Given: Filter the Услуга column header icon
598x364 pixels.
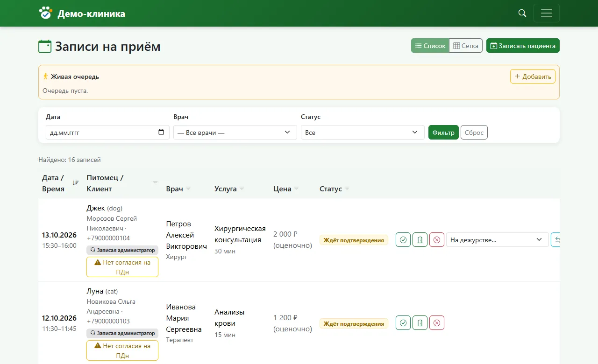Looking at the screenshot, I should click(242, 189).
